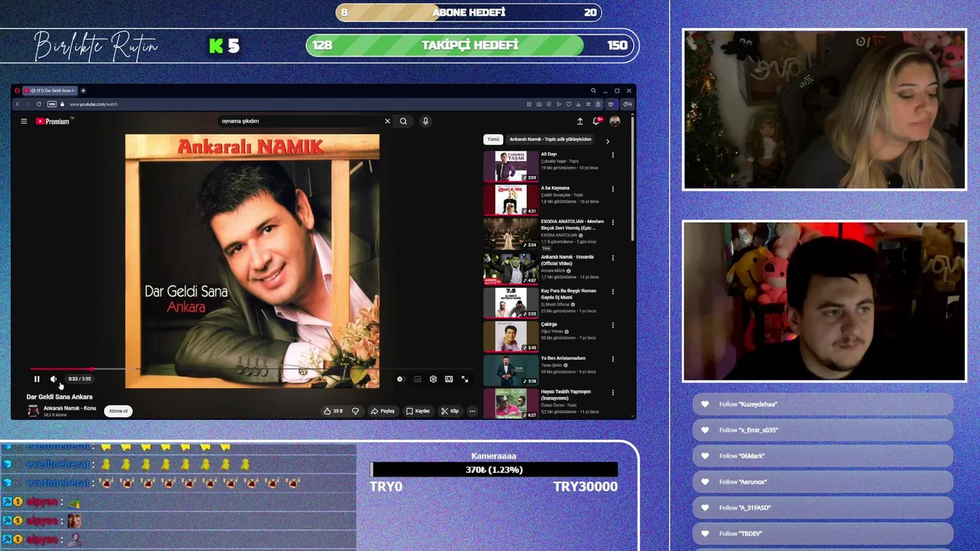980x551 pixels.
Task: Save the video with Kaydet
Action: point(418,411)
